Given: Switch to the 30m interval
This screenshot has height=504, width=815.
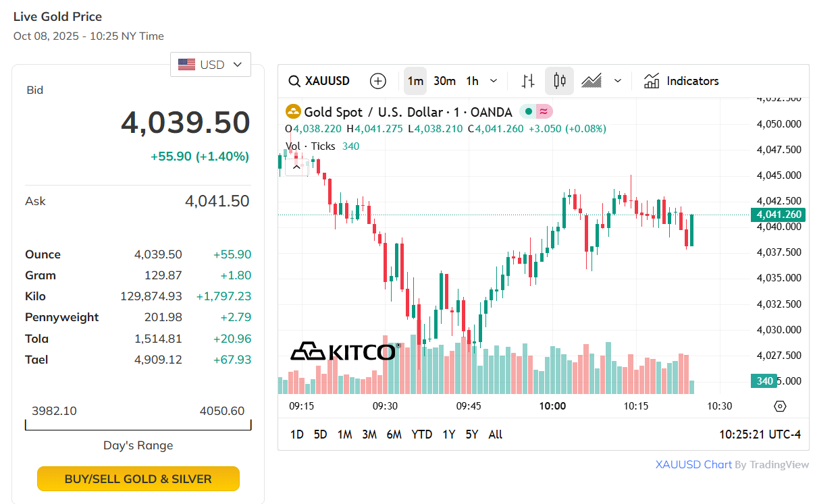Looking at the screenshot, I should (444, 81).
